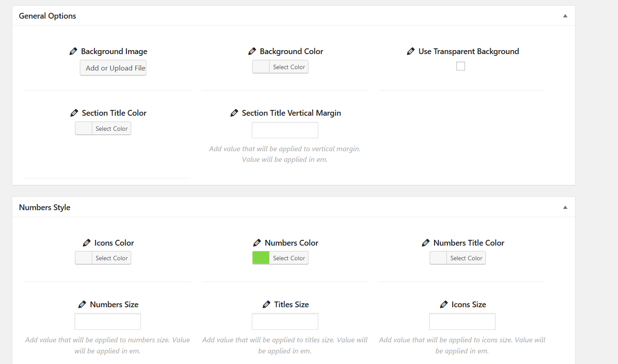This screenshot has height=364, width=618.
Task: Click the Icons Color swatch
Action: pyautogui.click(x=84, y=258)
